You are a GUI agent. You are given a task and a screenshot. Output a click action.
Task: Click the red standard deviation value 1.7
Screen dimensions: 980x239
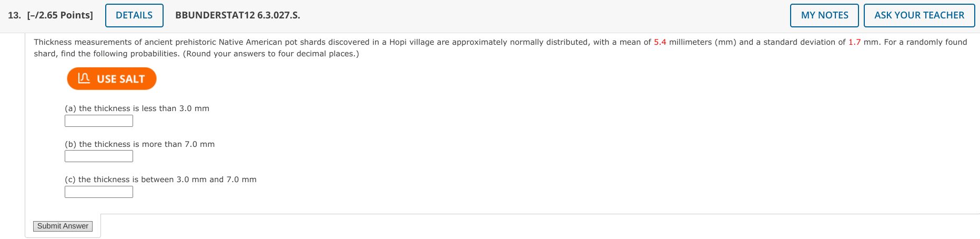tap(854, 42)
